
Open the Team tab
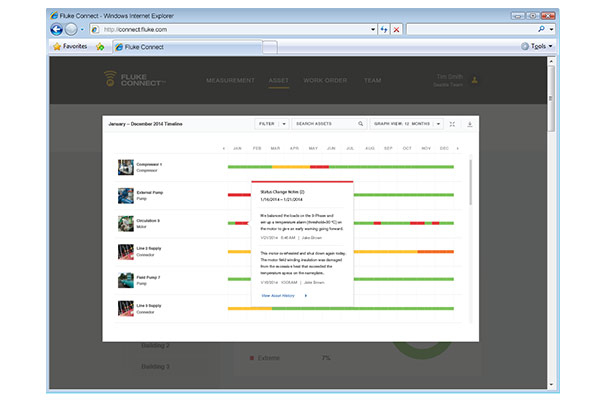click(x=372, y=80)
